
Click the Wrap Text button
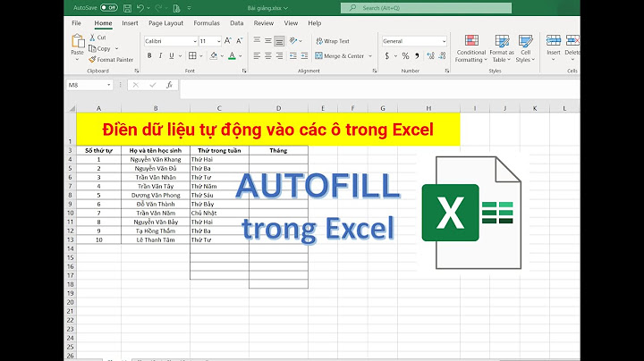pos(333,41)
